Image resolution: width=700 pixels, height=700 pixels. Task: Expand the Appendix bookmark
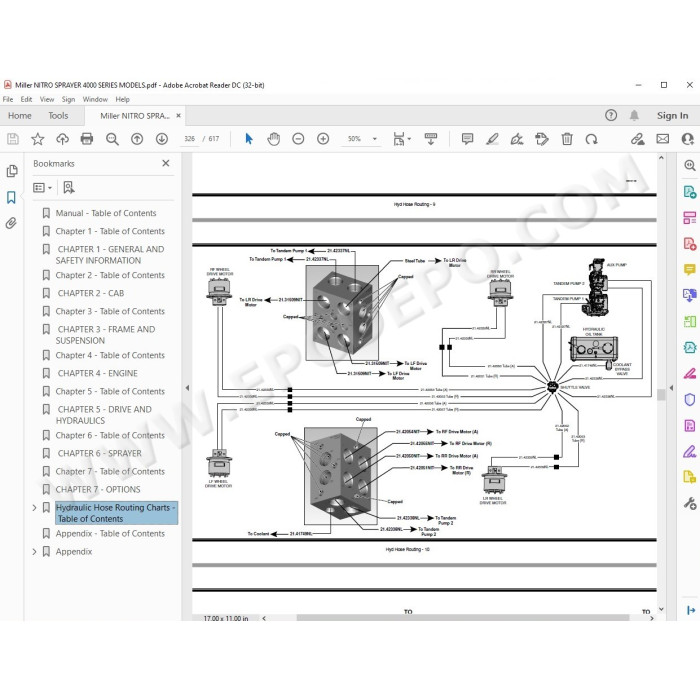coord(34,552)
